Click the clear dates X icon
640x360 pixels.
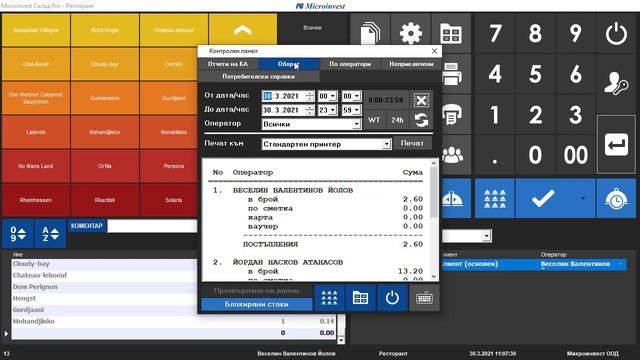(421, 100)
